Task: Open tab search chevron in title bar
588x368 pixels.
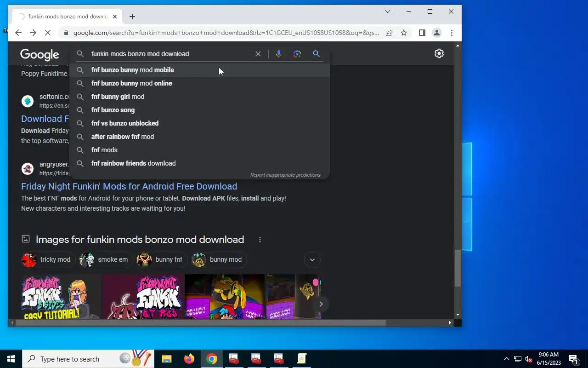Action: click(x=388, y=11)
